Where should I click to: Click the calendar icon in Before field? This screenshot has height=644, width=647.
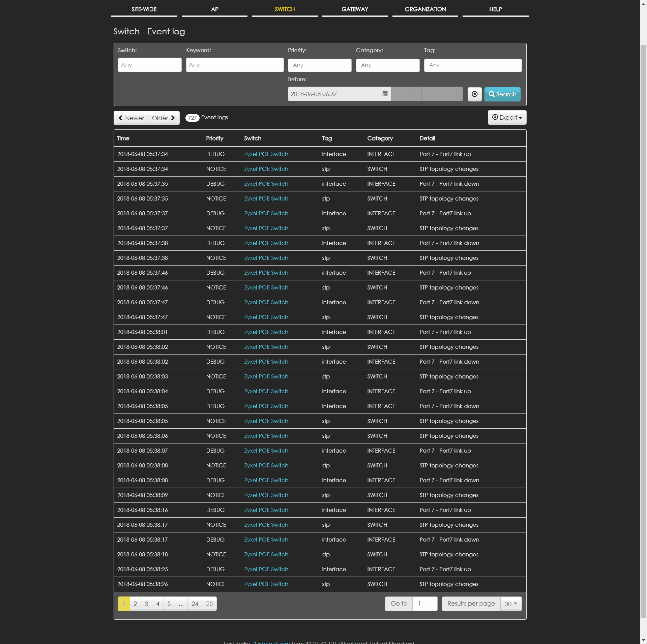coord(385,94)
